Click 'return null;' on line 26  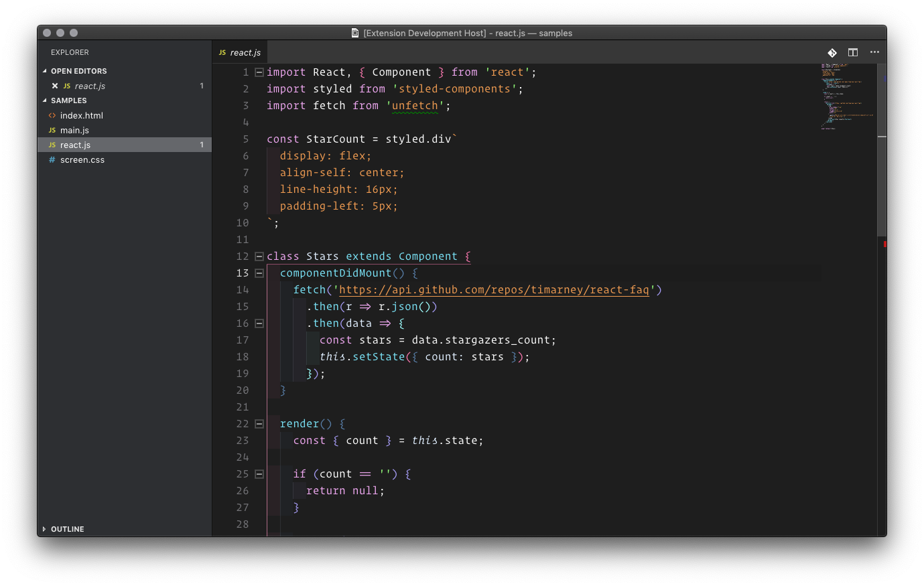(x=346, y=491)
